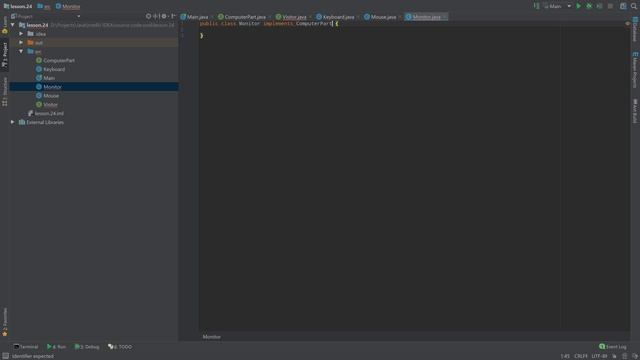Image resolution: width=640 pixels, height=360 pixels.
Task: Open the Event Log
Action: click(x=612, y=347)
